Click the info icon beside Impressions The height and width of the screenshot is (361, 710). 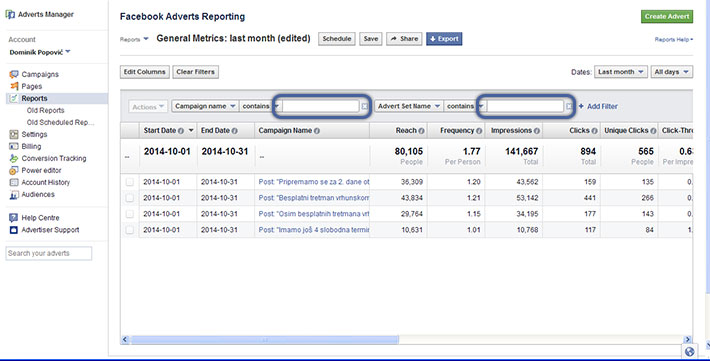point(537,131)
